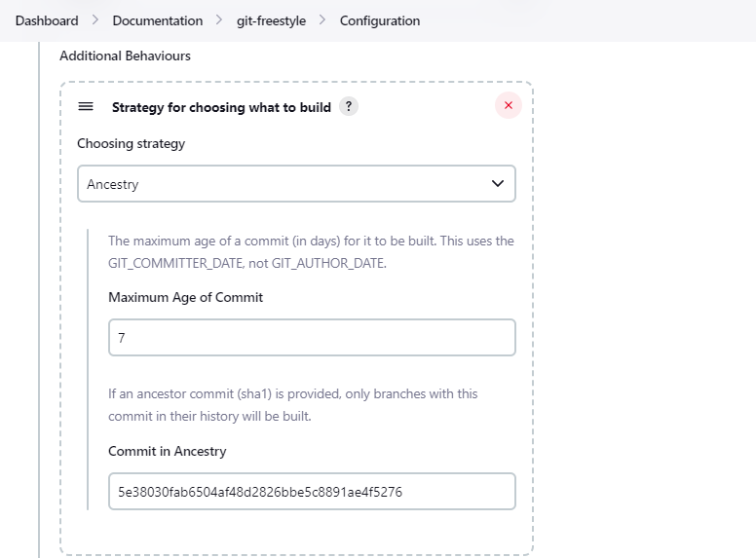Focus the Commit in Ancestry field
This screenshot has width=756, height=558.
pos(312,492)
